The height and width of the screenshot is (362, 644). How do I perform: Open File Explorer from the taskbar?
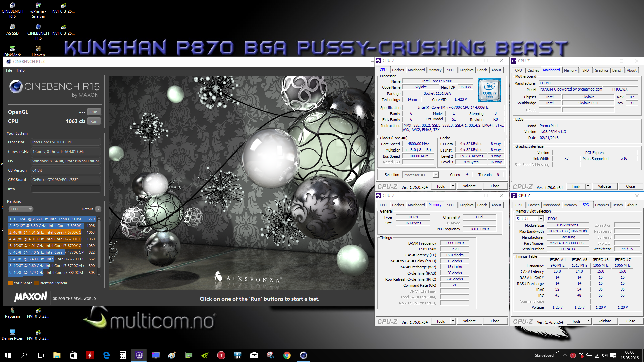point(57,355)
